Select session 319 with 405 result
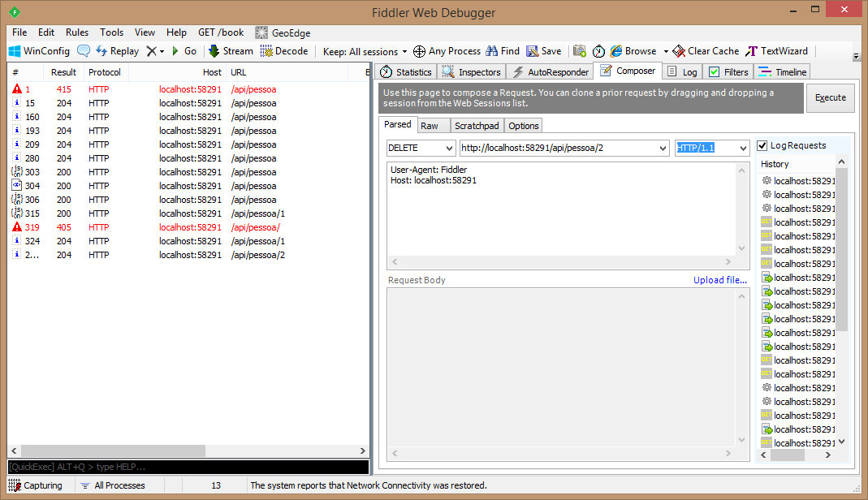The image size is (868, 500). coord(188,227)
